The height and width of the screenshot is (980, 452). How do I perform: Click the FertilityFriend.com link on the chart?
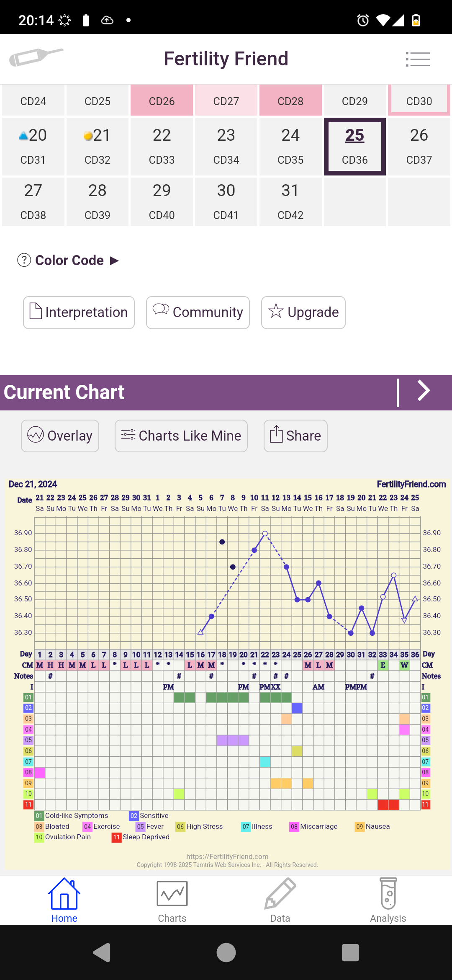click(411, 484)
